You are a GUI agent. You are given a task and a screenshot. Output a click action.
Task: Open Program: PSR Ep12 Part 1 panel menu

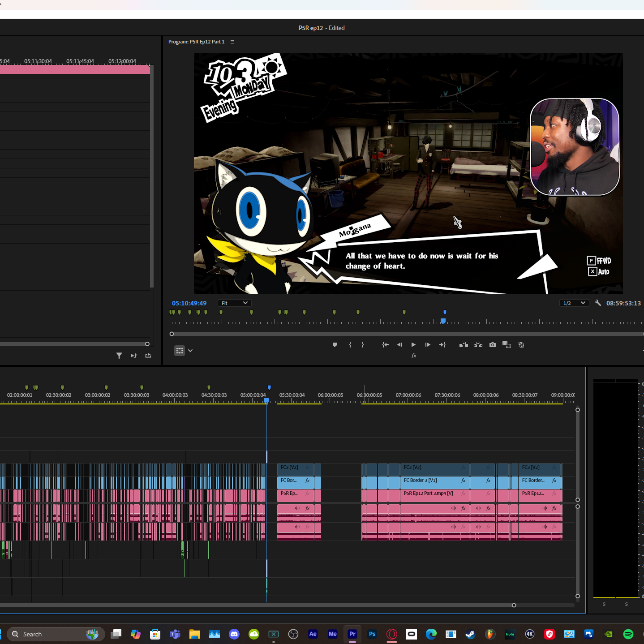click(x=232, y=42)
